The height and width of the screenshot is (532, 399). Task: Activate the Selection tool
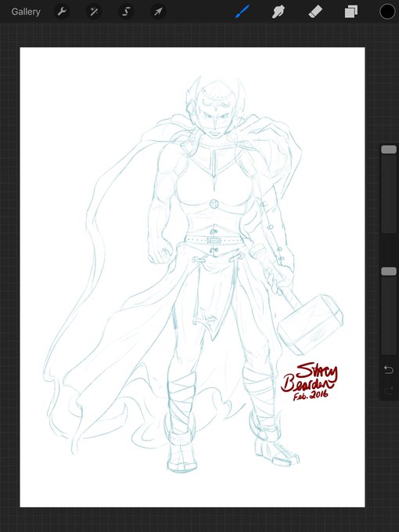[x=126, y=12]
